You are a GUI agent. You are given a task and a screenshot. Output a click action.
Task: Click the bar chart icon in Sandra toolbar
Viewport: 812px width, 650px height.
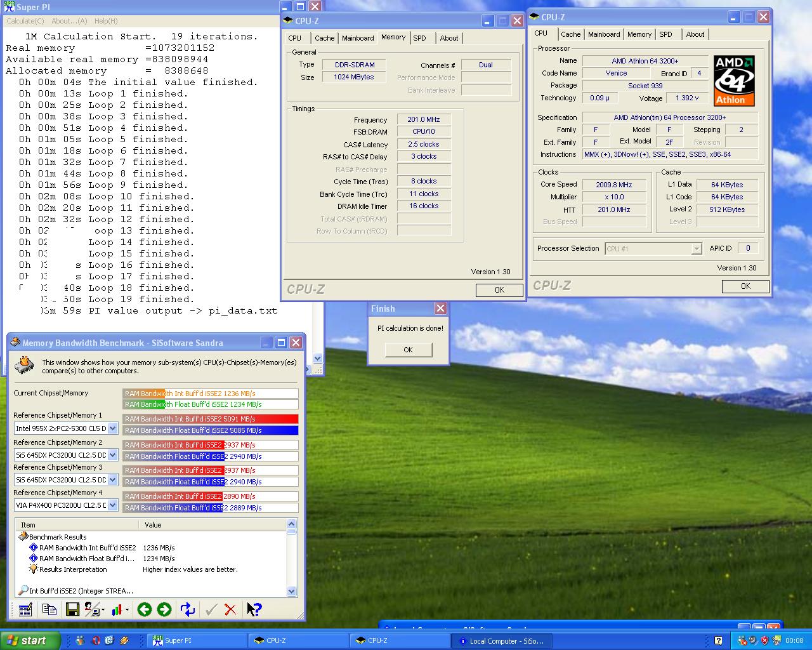tap(117, 610)
